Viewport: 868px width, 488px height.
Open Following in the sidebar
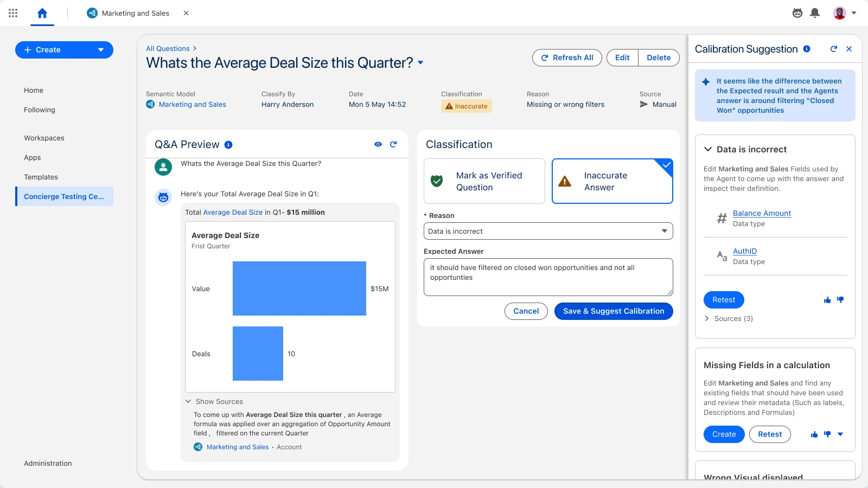[x=40, y=110]
